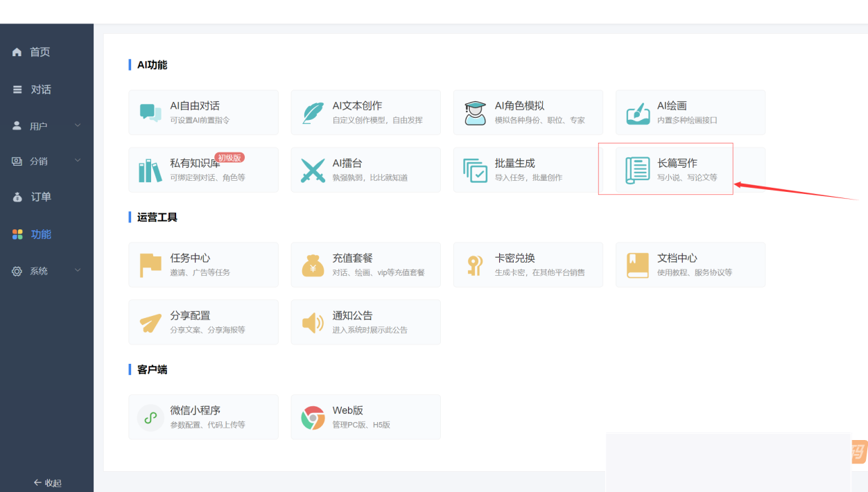Click the 长篇写作 document icon
The width and height of the screenshot is (868, 492).
638,170
